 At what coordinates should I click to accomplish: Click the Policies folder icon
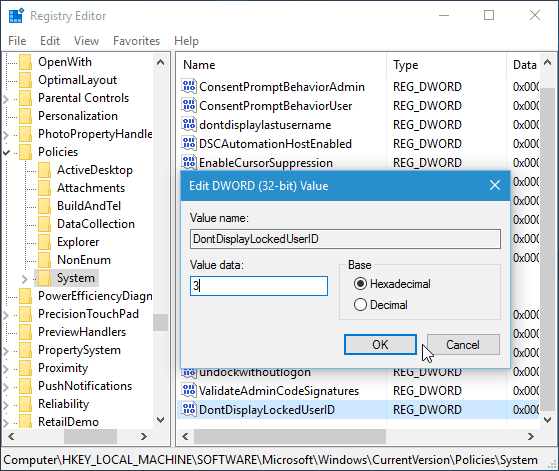(26, 152)
